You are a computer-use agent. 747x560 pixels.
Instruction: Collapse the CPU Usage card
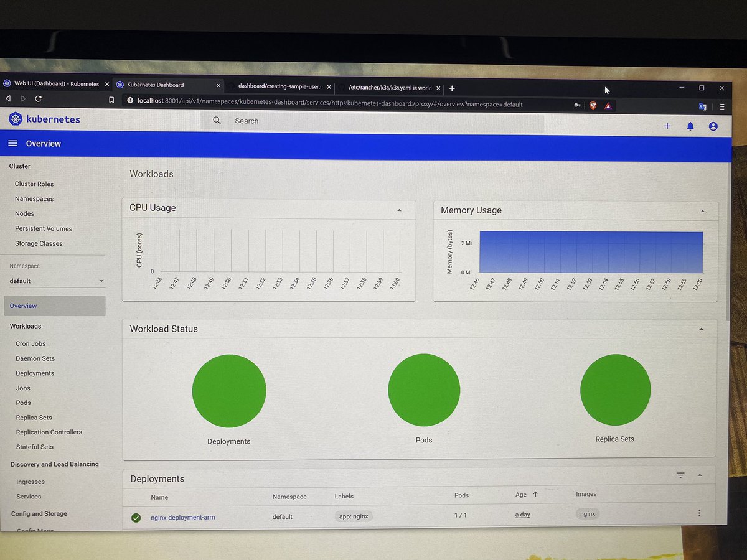pos(399,210)
